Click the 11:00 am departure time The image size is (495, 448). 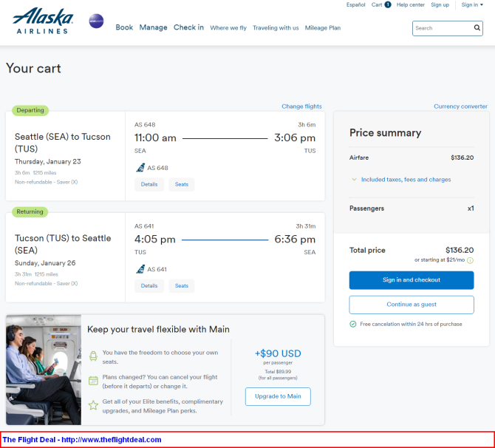pos(155,138)
